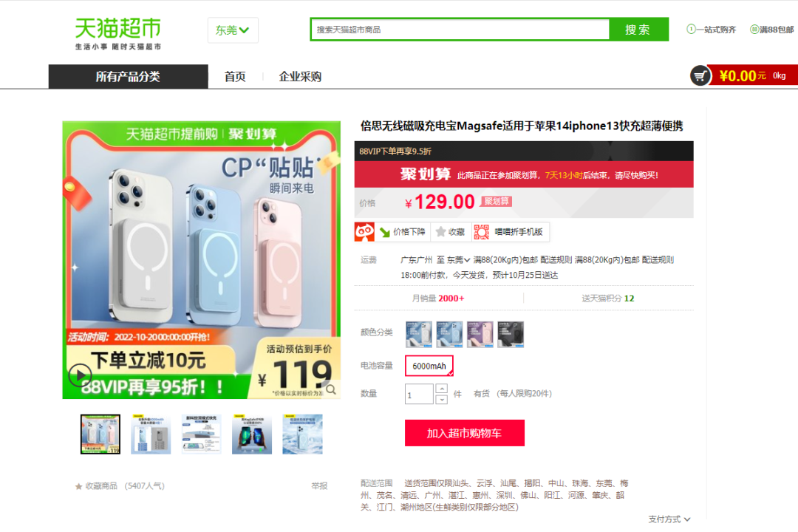The height and width of the screenshot is (532, 798).
Task: Click the star 收藏 favorite icon
Action: (x=440, y=231)
